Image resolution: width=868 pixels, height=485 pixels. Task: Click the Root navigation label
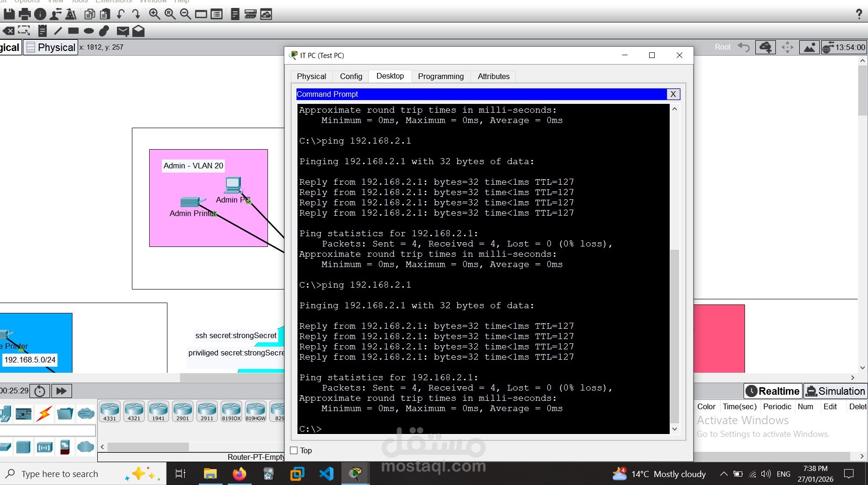tap(723, 47)
